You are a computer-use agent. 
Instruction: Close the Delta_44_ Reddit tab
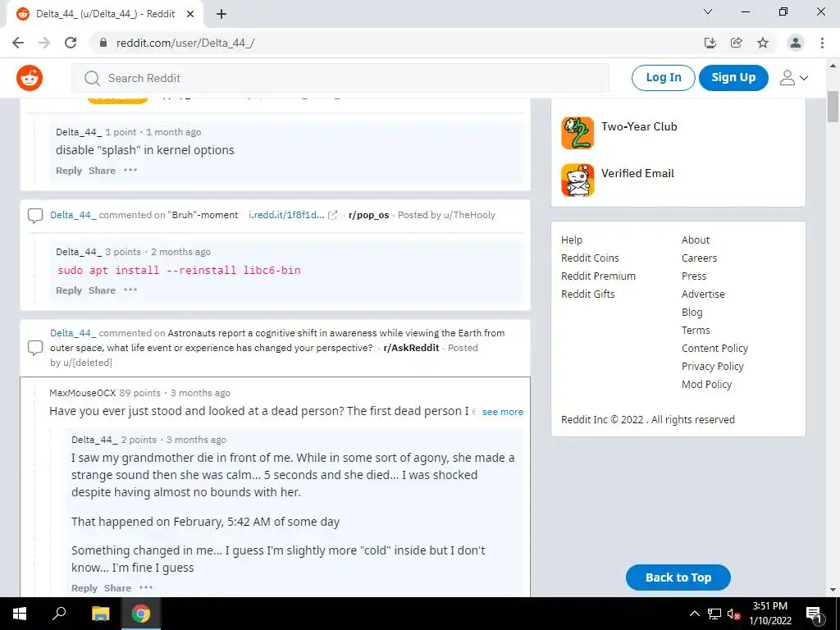click(190, 14)
